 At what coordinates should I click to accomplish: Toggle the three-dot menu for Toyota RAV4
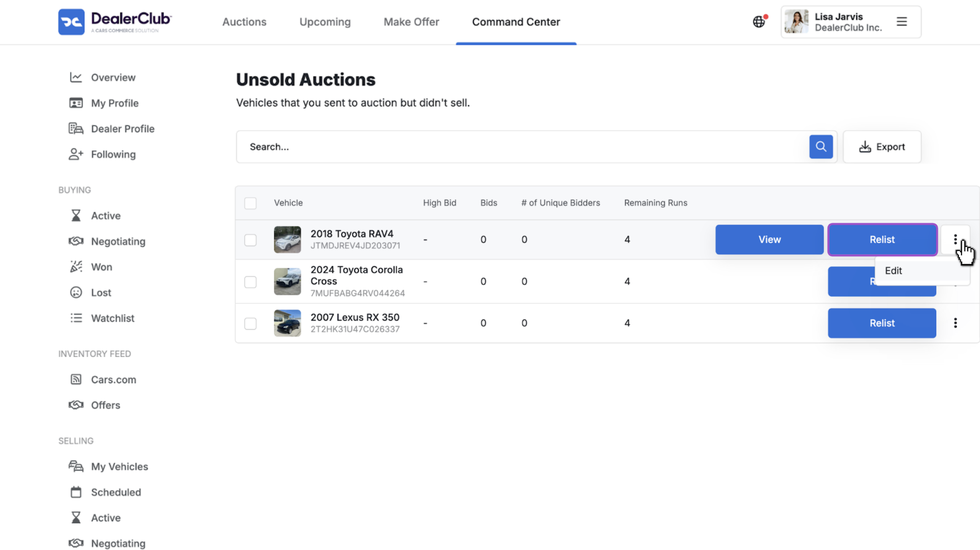[955, 239]
